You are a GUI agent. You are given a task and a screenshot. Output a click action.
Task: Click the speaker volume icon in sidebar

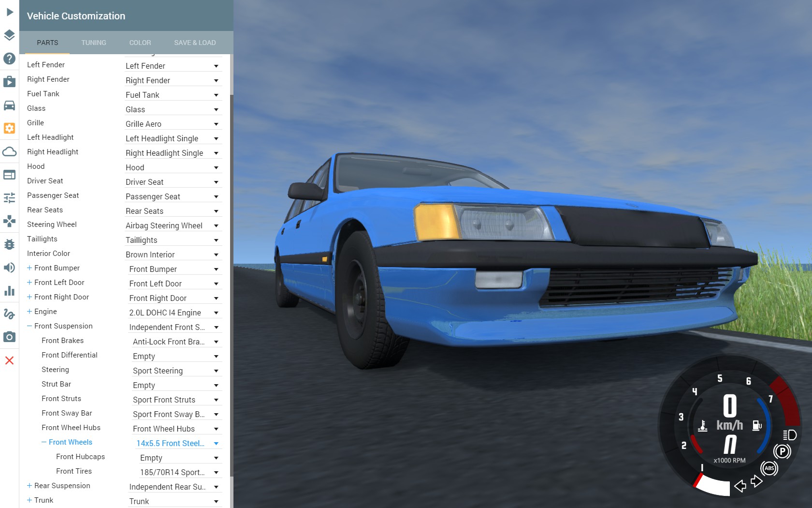pos(9,268)
